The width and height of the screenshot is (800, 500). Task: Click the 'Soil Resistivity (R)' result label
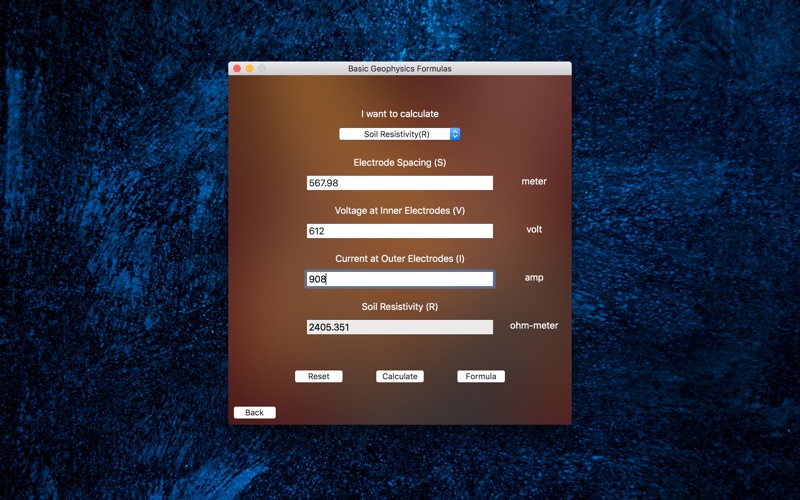click(399, 307)
